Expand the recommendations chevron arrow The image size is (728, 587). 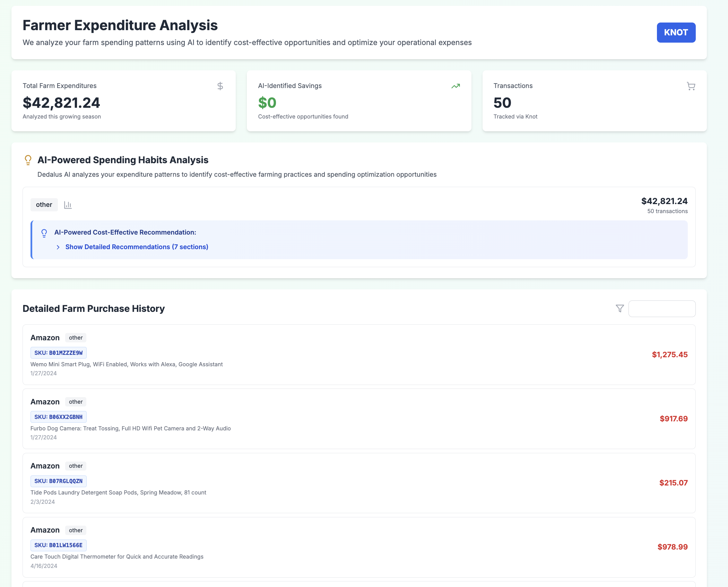58,247
